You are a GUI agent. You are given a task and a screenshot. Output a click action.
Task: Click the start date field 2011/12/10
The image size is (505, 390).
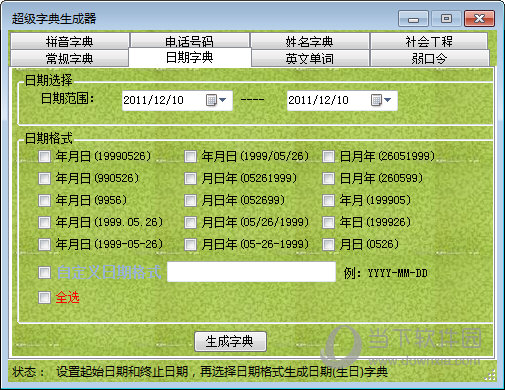[x=177, y=100]
